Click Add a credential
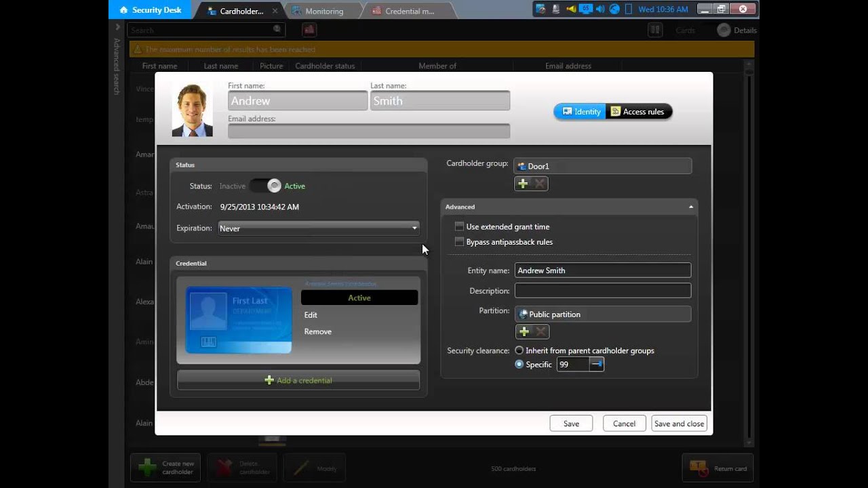868x488 pixels. 298,380
